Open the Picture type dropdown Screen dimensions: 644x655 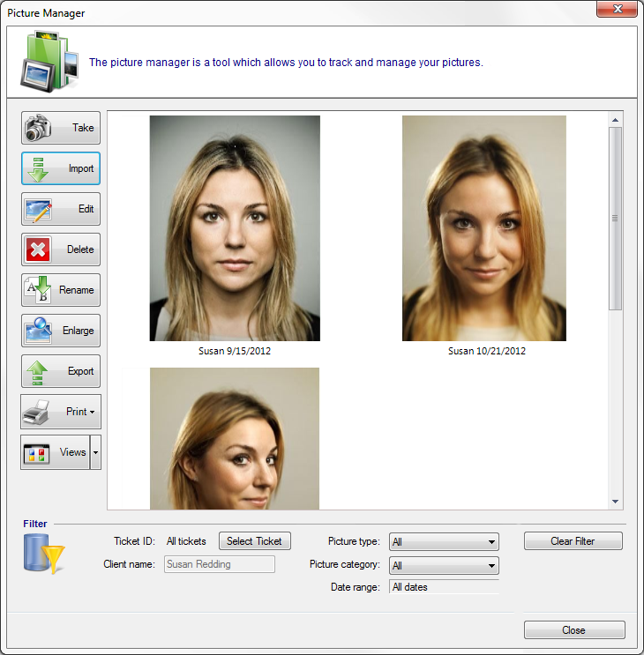tap(444, 542)
